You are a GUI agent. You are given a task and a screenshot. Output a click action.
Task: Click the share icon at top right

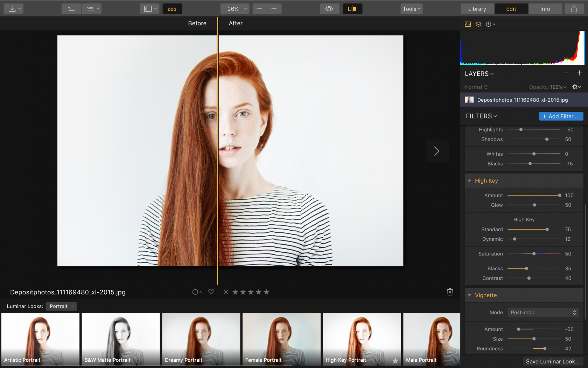(x=573, y=8)
